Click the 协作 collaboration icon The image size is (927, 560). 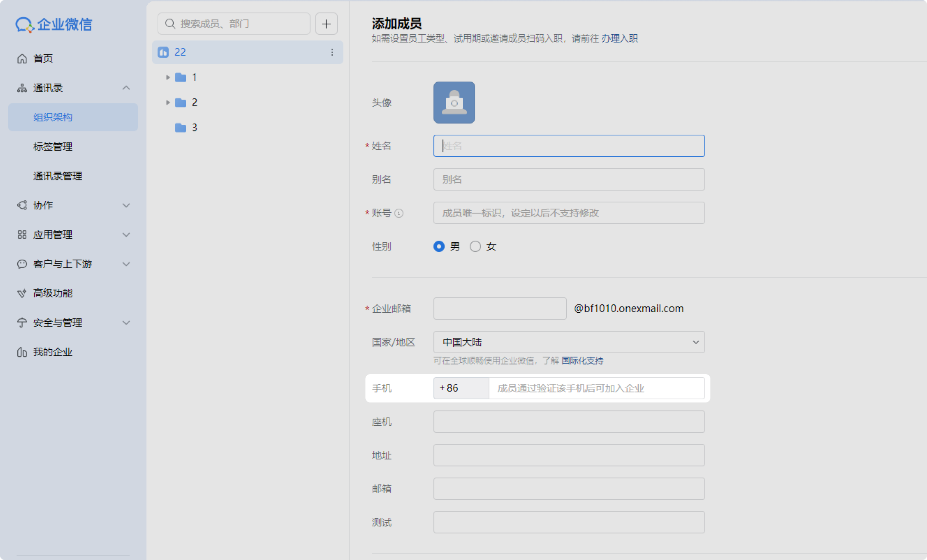coord(22,205)
